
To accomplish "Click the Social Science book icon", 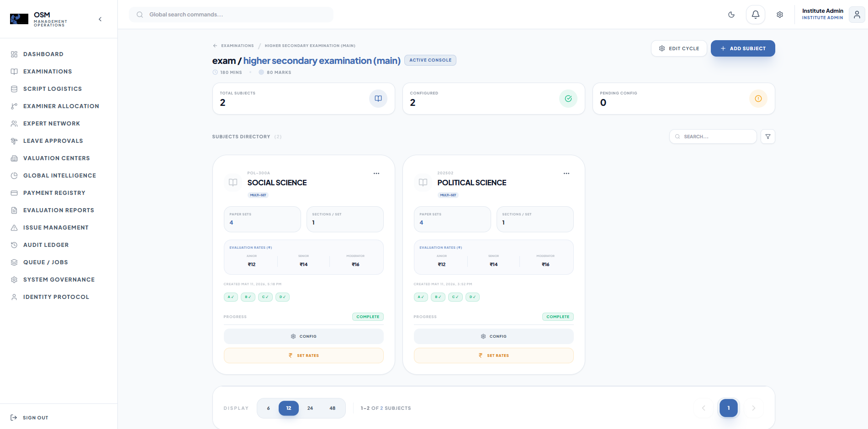I will click(233, 183).
